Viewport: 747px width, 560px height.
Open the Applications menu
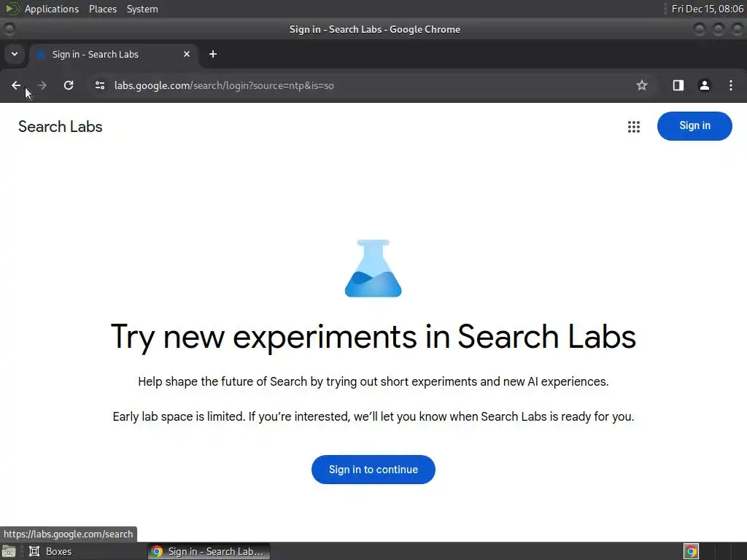[52, 9]
